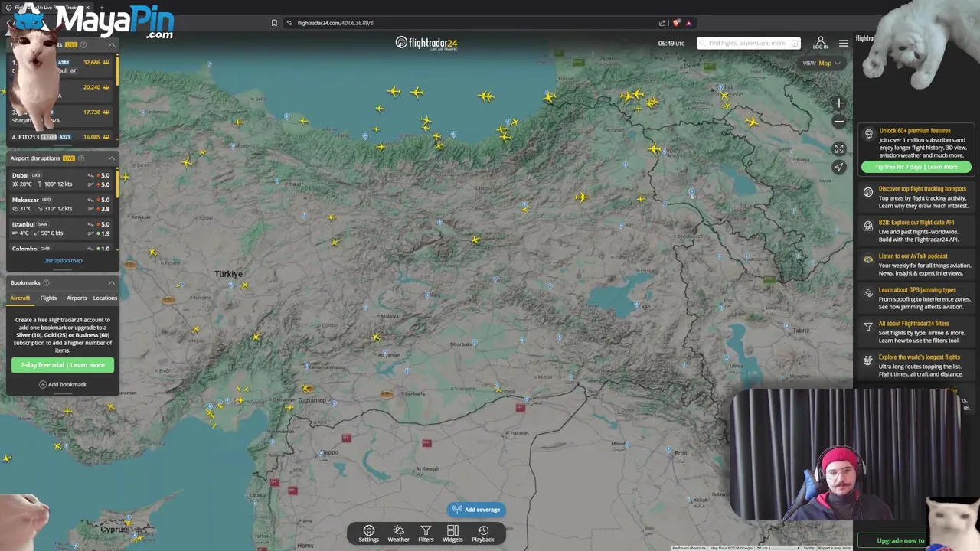The height and width of the screenshot is (551, 980).
Task: Click the Add coverage button
Action: [x=476, y=510]
